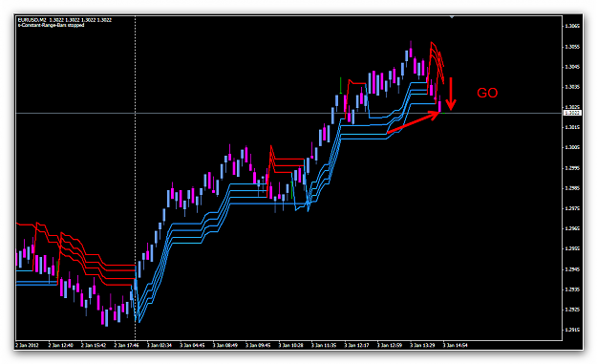Click the 3 Jan 11:35 time label
This screenshot has width=597, height=364.
pos(324,345)
